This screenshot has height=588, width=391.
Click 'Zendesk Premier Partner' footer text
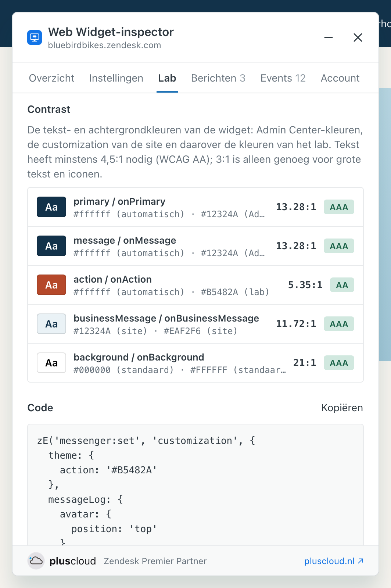click(155, 561)
